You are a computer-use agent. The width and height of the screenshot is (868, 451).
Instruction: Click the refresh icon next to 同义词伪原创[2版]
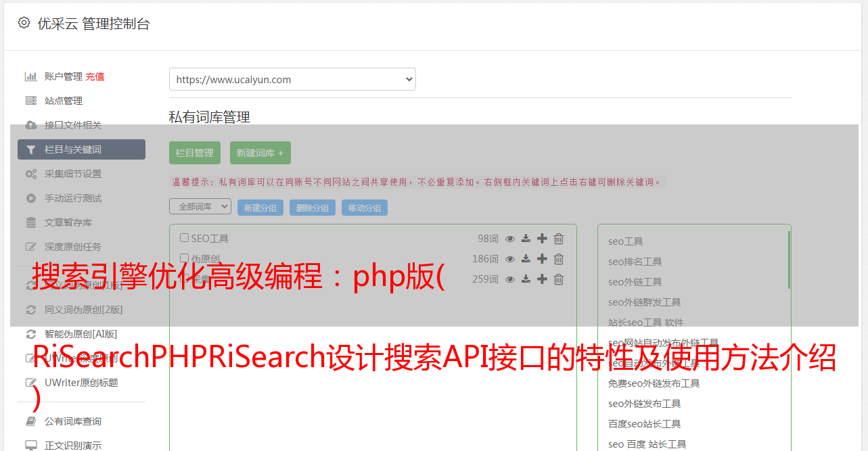pos(31,310)
